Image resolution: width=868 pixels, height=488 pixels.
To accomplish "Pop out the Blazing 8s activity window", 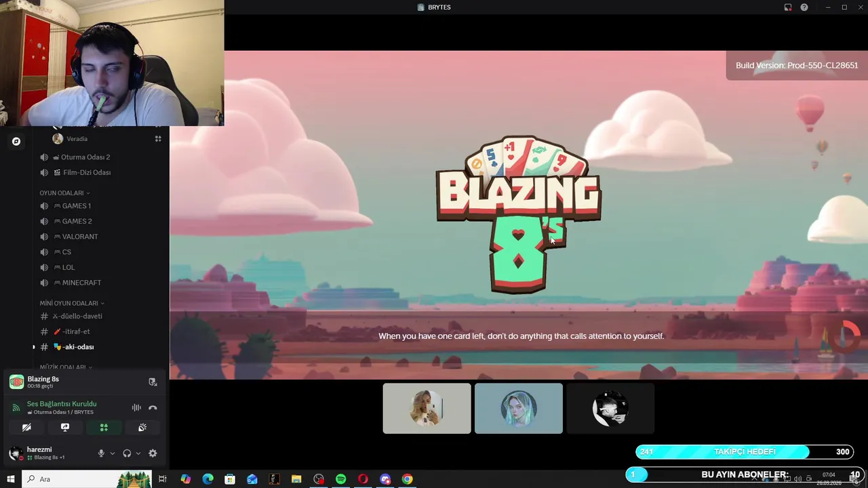I will pos(153,382).
